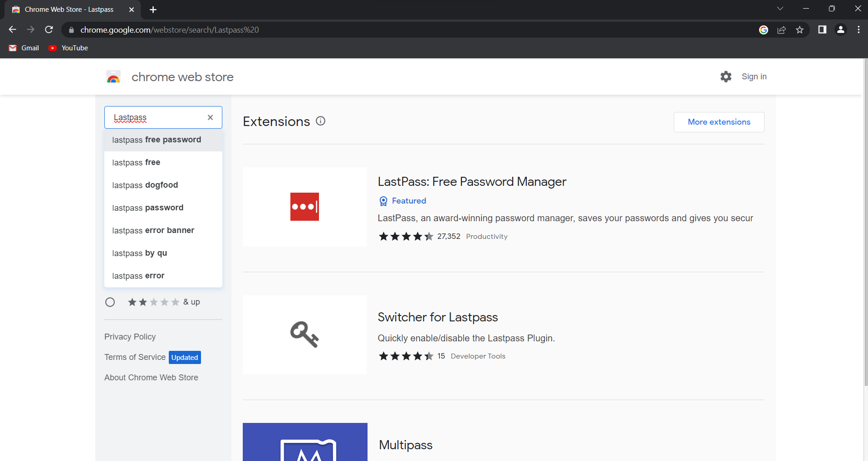868x461 pixels.
Task: Open the Privacy Policy link
Action: [130, 336]
